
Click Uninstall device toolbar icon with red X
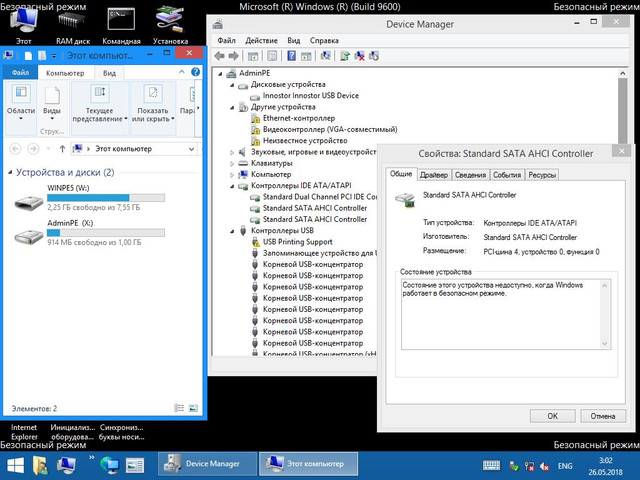[x=360, y=56]
